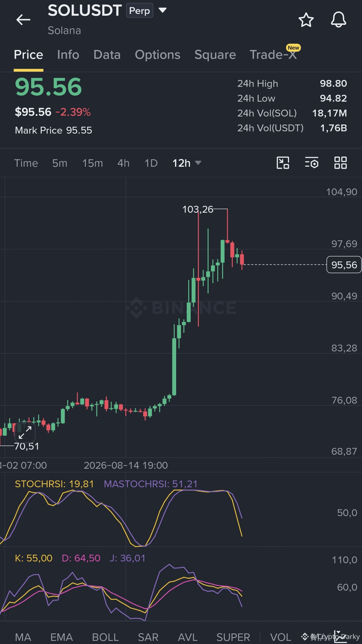Open the Options tab
The height and width of the screenshot is (644, 362).
[x=158, y=55]
